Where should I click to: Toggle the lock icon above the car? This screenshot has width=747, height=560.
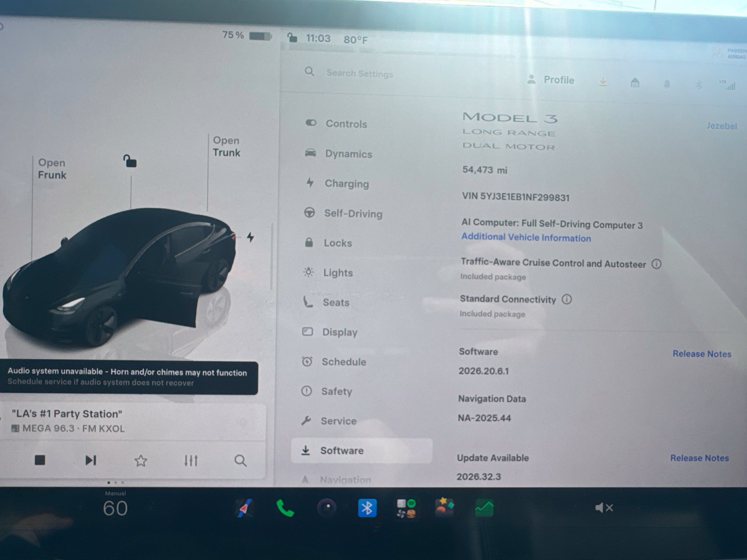pos(130,161)
